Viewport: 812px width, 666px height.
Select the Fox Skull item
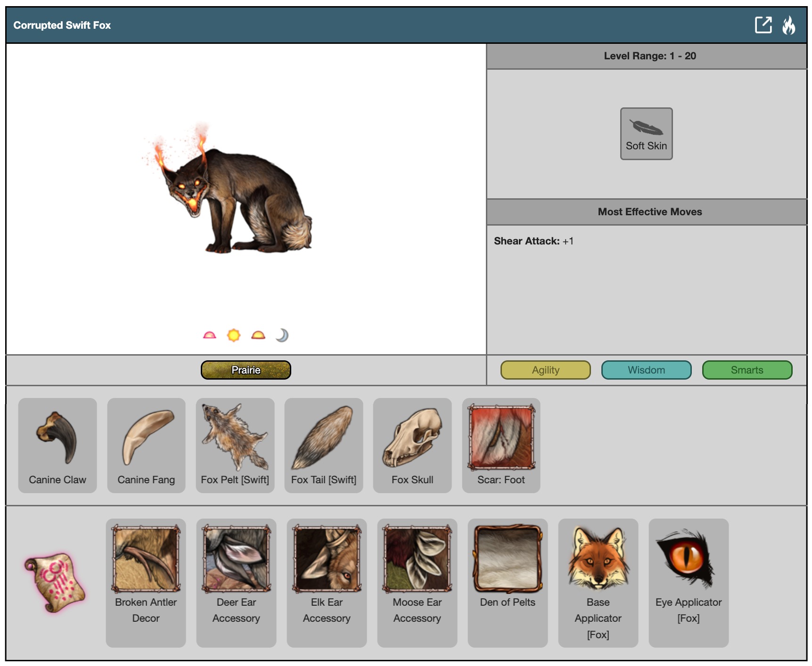pos(412,445)
